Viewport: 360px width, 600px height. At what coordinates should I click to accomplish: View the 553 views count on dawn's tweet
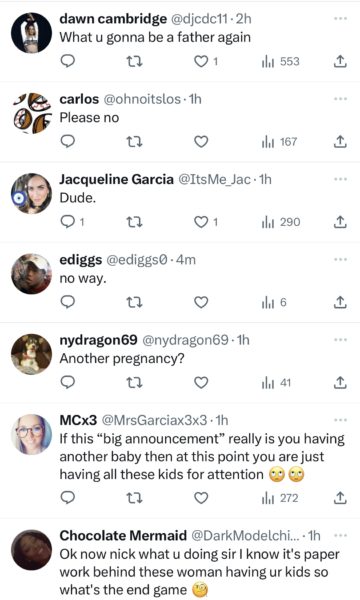click(x=280, y=61)
